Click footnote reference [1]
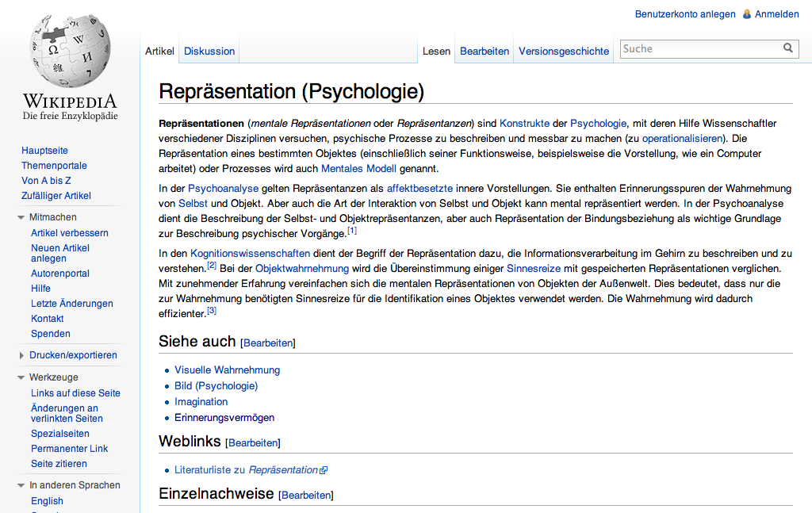Screen dimensions: 812x513 352,231
